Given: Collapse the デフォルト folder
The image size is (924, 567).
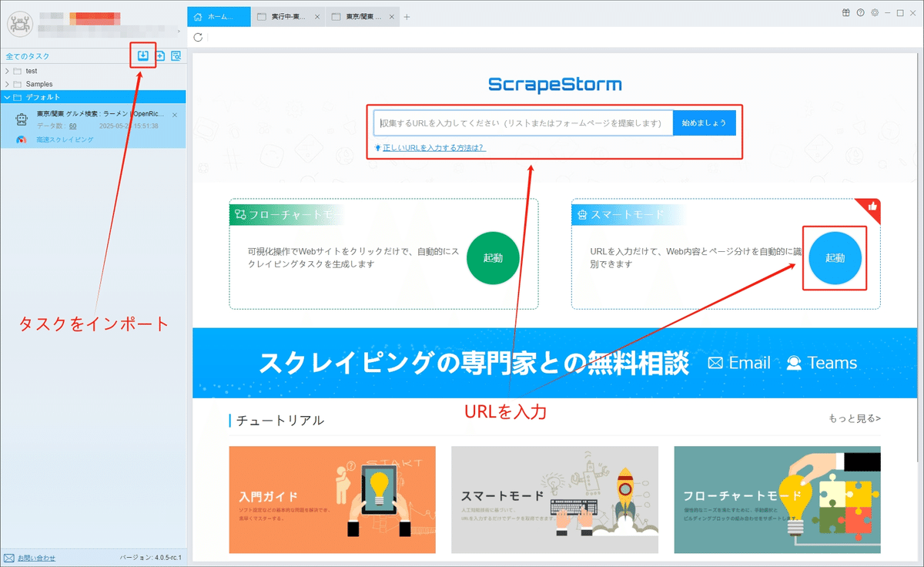Looking at the screenshot, I should pyautogui.click(x=7, y=97).
